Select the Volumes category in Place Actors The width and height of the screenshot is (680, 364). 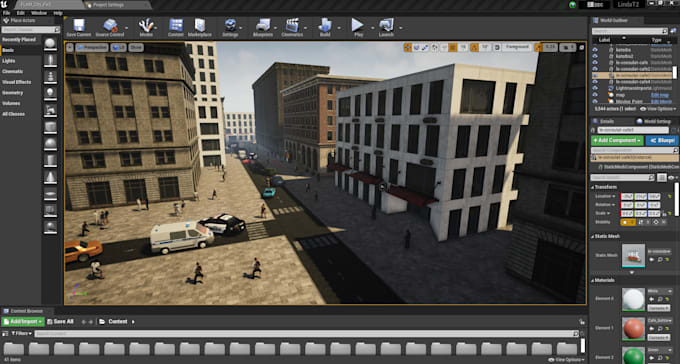click(11, 103)
